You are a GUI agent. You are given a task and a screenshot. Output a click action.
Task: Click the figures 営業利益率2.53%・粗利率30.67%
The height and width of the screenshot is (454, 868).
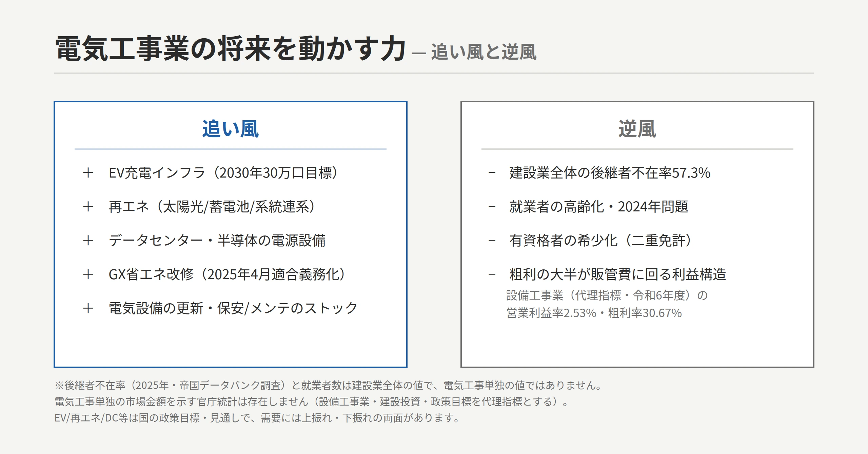pyautogui.click(x=594, y=313)
